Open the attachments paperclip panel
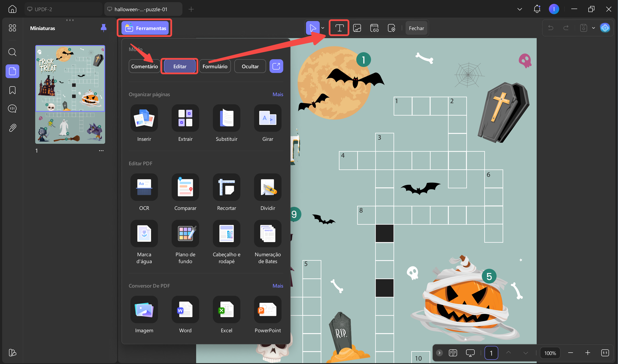This screenshot has height=364, width=618. tap(12, 128)
